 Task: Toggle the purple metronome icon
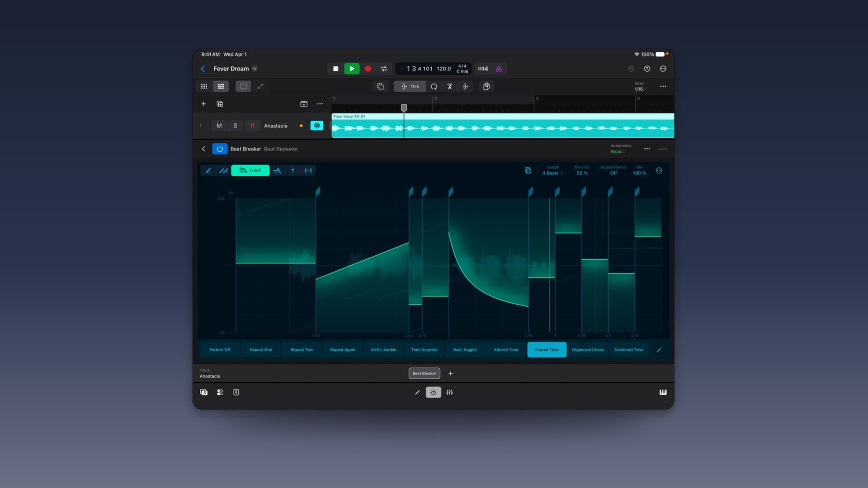[x=499, y=69]
